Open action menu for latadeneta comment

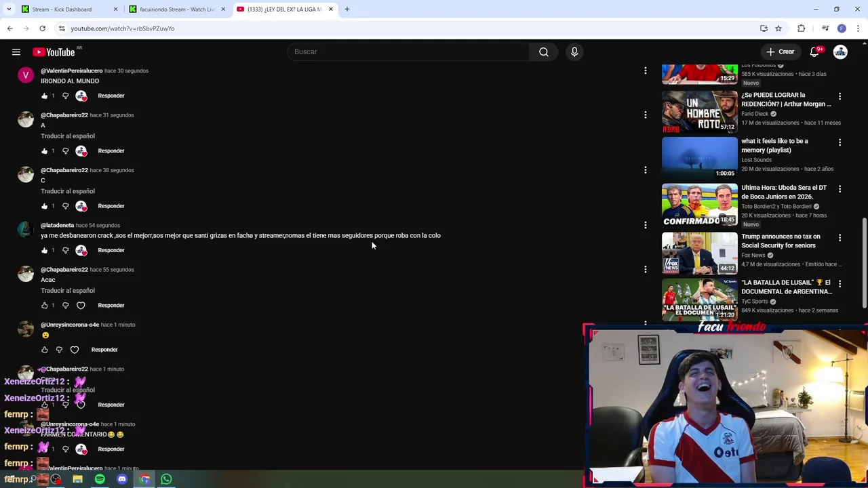coord(645,225)
